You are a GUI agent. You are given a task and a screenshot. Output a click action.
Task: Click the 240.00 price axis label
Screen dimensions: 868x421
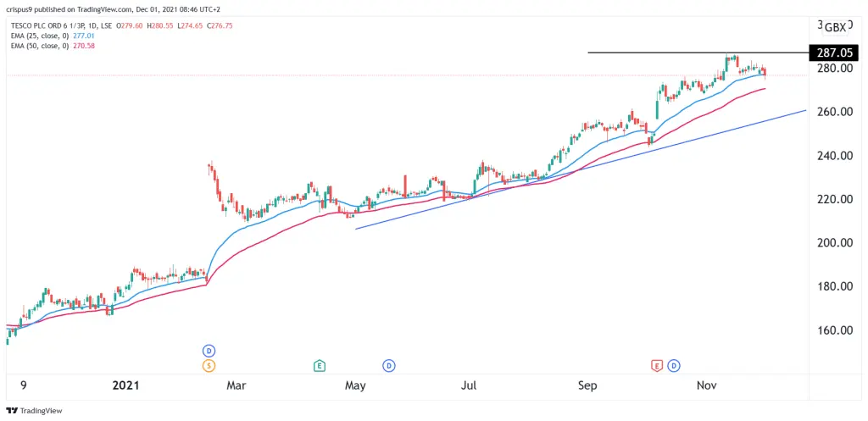click(x=834, y=156)
